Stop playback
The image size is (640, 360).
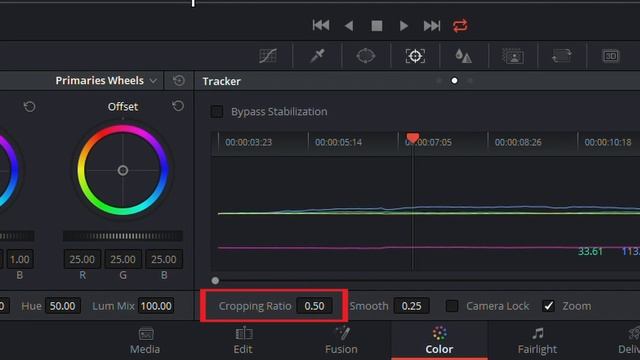click(x=377, y=26)
